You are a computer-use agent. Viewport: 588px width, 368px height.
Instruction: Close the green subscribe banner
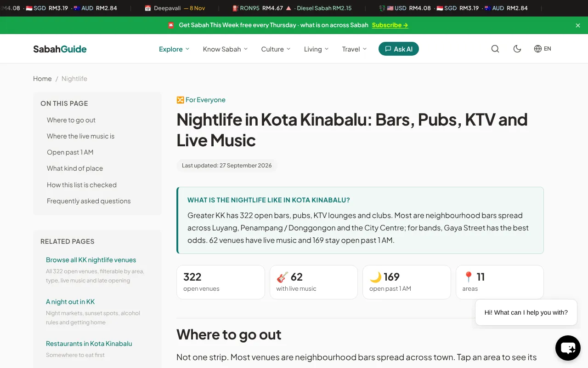[x=578, y=25]
